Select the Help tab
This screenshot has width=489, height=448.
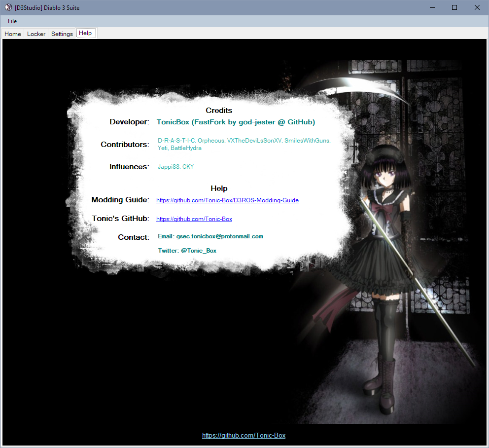[x=86, y=33]
